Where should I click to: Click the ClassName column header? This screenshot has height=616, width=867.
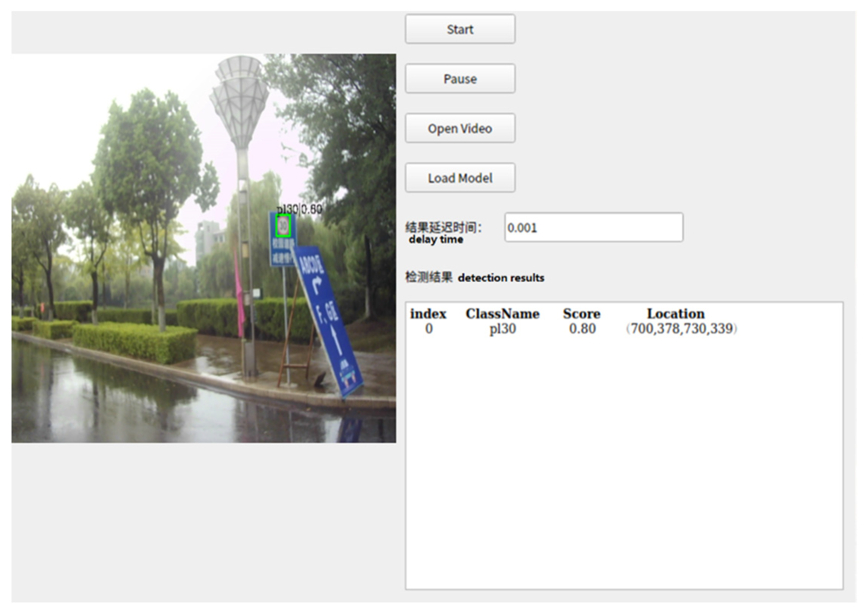pos(502,314)
